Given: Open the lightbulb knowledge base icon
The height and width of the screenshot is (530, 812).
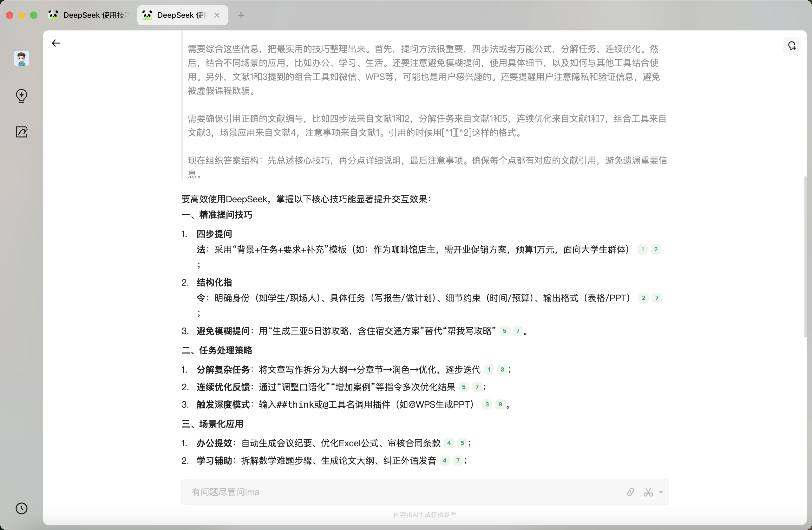Looking at the screenshot, I should [22, 96].
